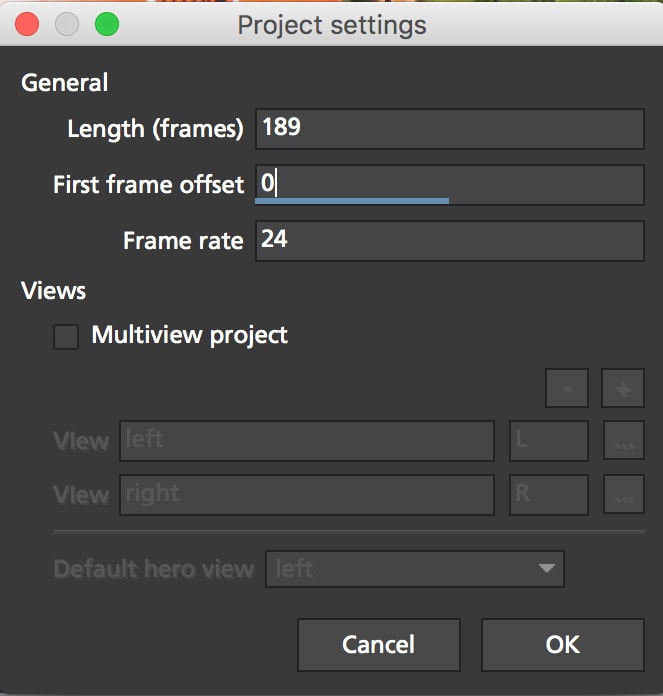Close the Project settings window
The image size is (663, 696).
tap(27, 24)
